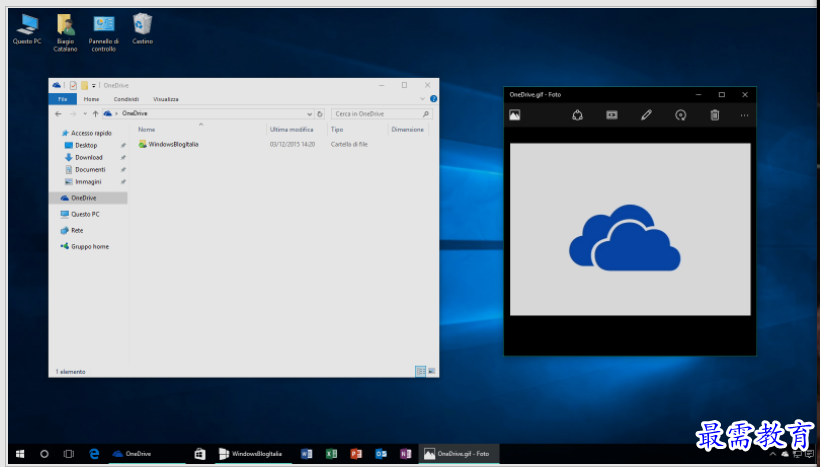This screenshot has width=820, height=467.
Task: Launch Microsoft Edge from taskbar
Action: (94, 454)
